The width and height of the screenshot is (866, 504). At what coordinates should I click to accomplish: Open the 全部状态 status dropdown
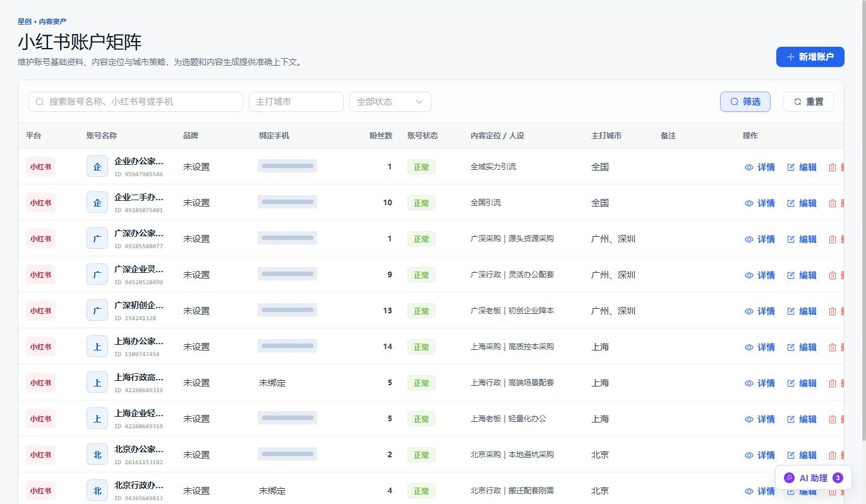pos(390,102)
